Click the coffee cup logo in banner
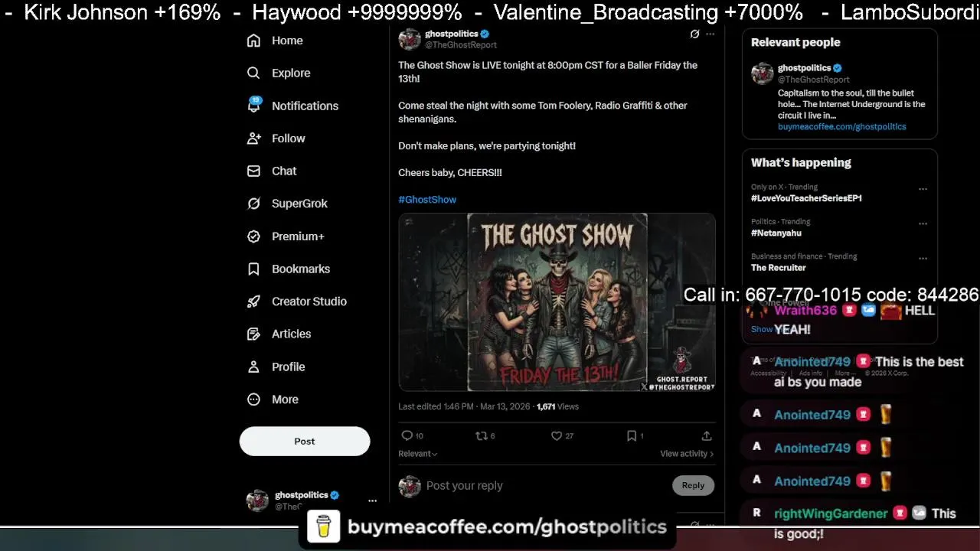The height and width of the screenshot is (551, 980). (x=323, y=527)
